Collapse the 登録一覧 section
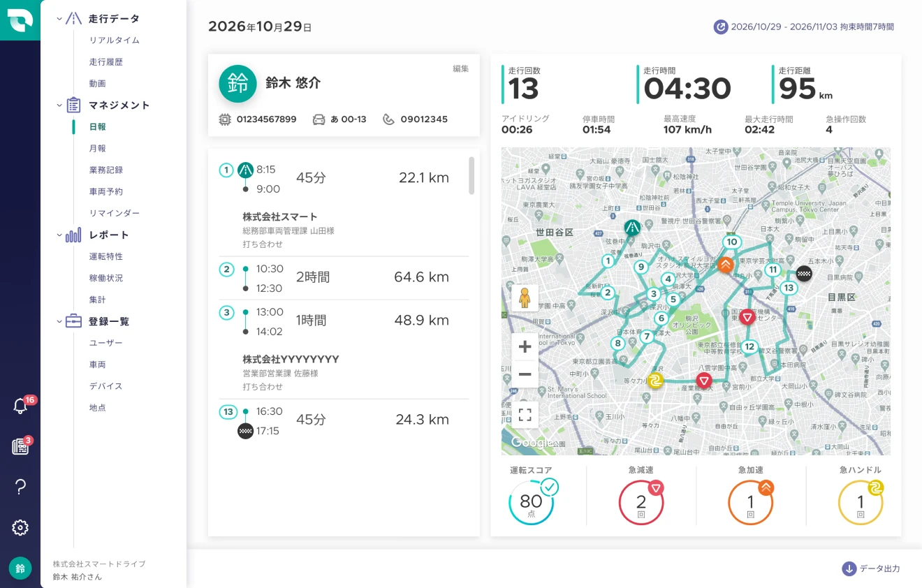Image resolution: width=922 pixels, height=588 pixels. click(59, 322)
